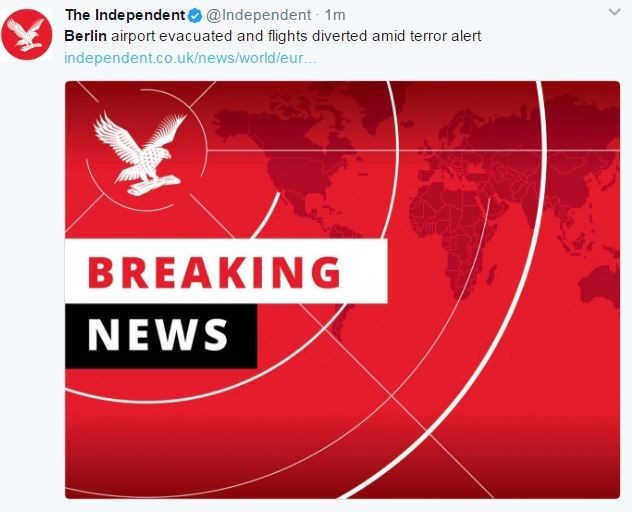The height and width of the screenshot is (512, 632).
Task: Visit the @Independent handle profile
Action: click(259, 15)
